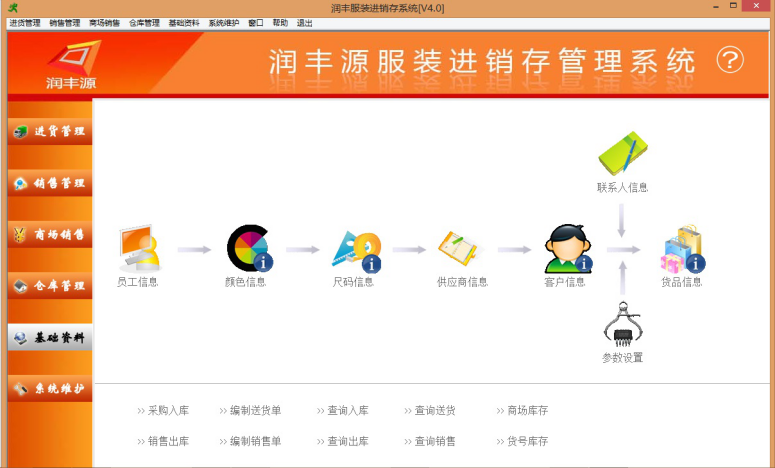Open the 供应商信息 supplier icon
This screenshot has height=468, width=775.
460,248
